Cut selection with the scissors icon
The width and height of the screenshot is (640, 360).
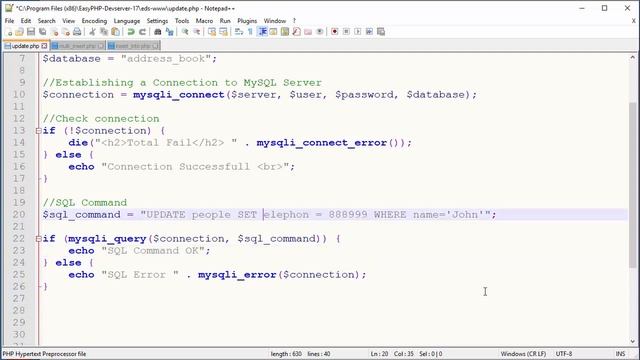click(92, 32)
